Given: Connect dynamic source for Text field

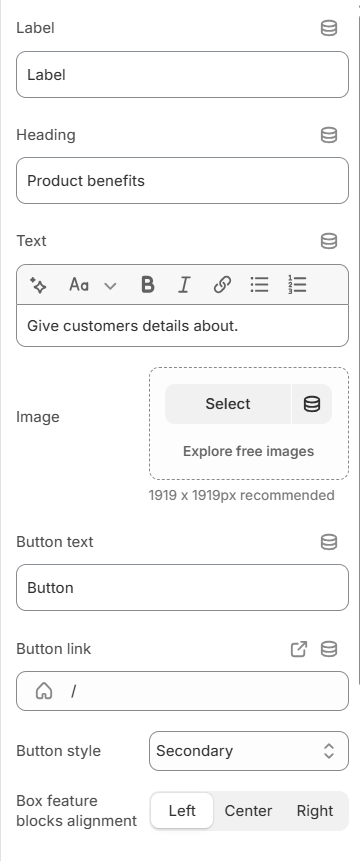Looking at the screenshot, I should pyautogui.click(x=329, y=241).
